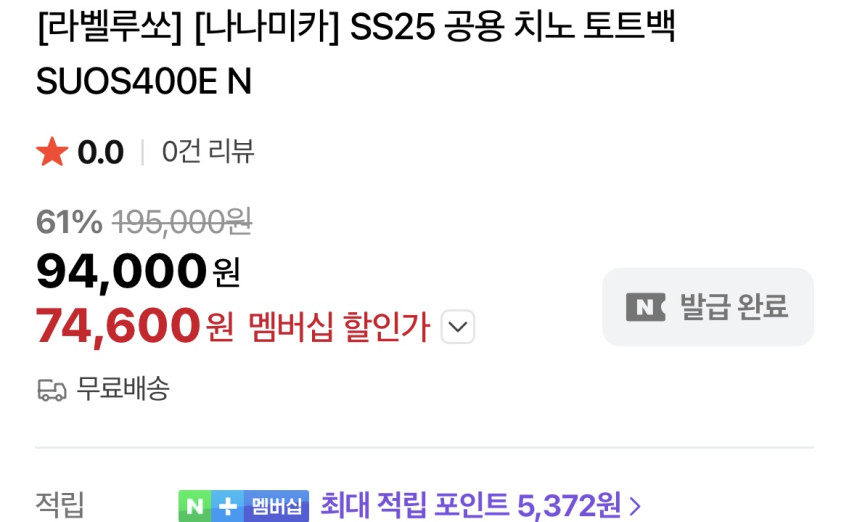This screenshot has height=522, width=849.
Task: Click the crossed-out 195,000원 original price
Action: click(x=182, y=222)
